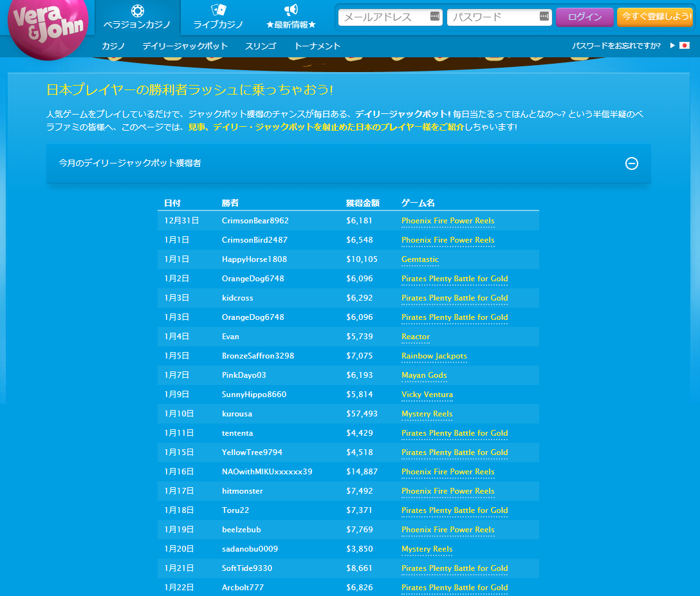Focus the メールアドレス input field
700x596 pixels.
click(x=390, y=17)
